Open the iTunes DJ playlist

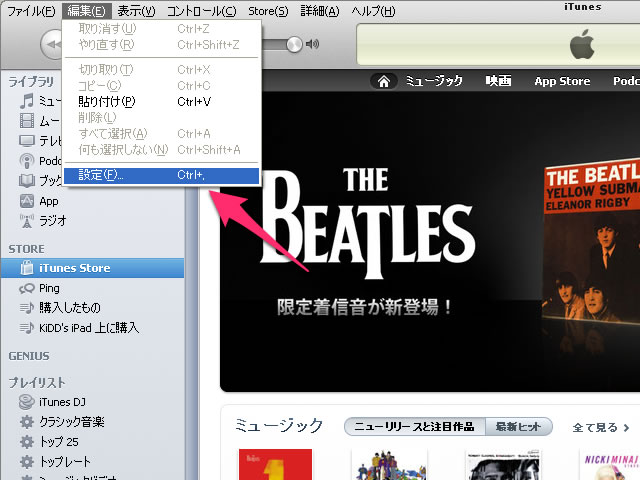[x=62, y=402]
